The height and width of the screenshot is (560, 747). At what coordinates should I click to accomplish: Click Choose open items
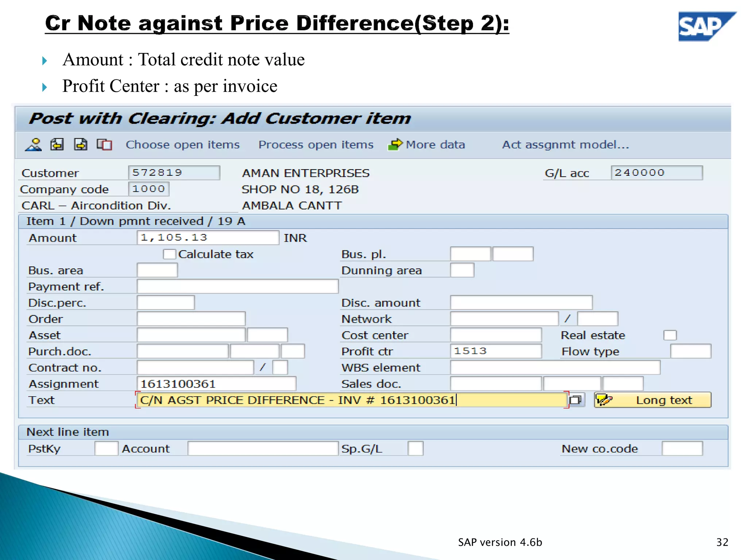pos(183,145)
